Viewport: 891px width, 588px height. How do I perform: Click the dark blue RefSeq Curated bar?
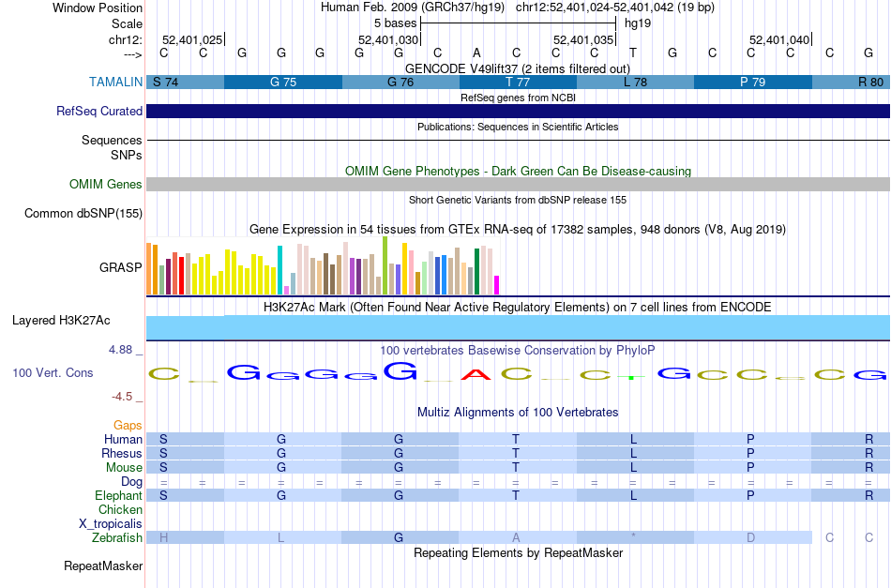pyautogui.click(x=519, y=111)
